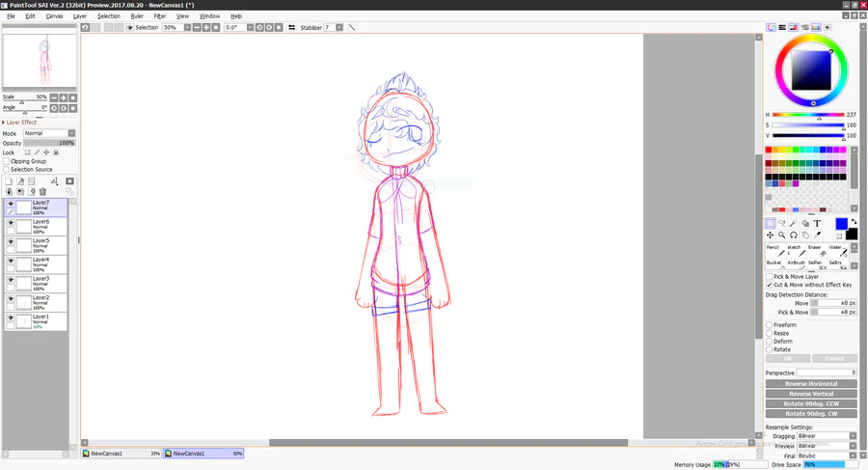Open the Stabilizer value dropdown

(339, 27)
